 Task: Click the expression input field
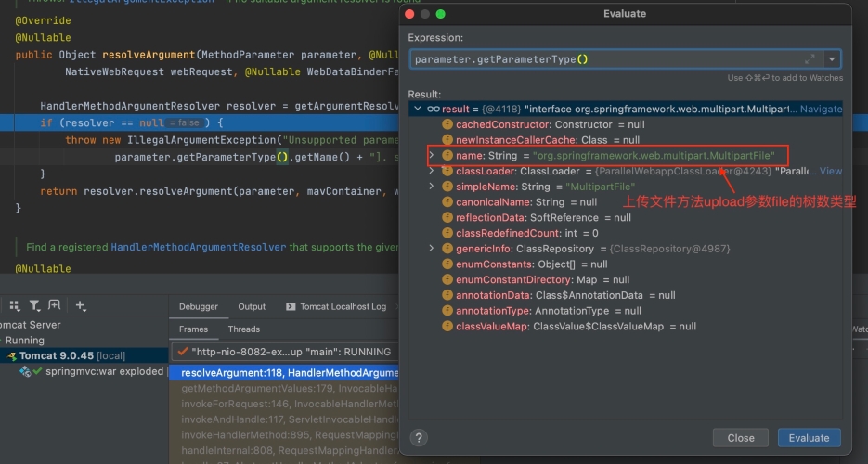pyautogui.click(x=603, y=58)
